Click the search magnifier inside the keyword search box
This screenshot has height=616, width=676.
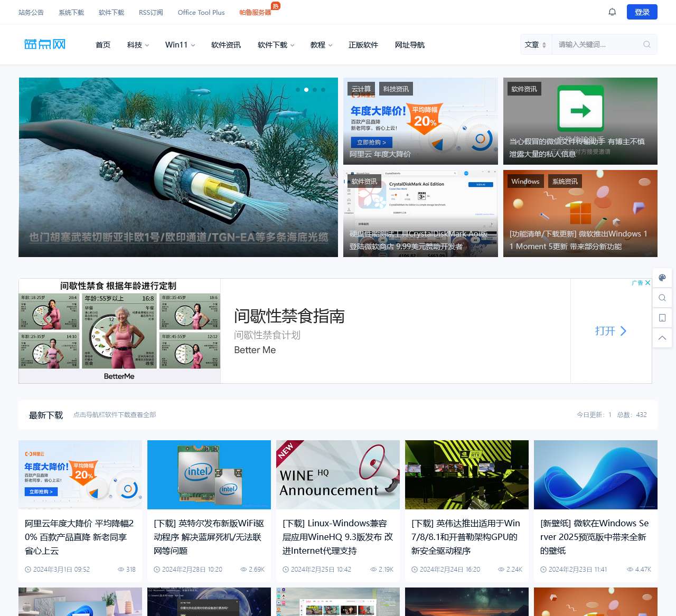point(646,44)
